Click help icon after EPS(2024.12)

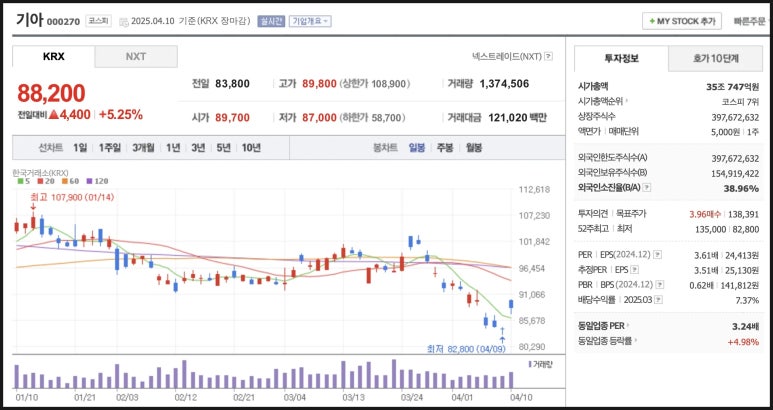click(658, 255)
